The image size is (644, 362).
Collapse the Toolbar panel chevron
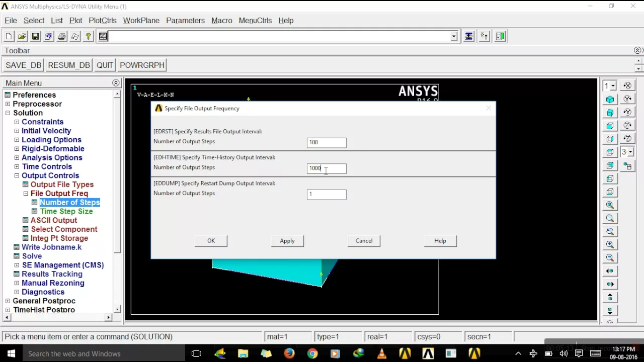638,50
